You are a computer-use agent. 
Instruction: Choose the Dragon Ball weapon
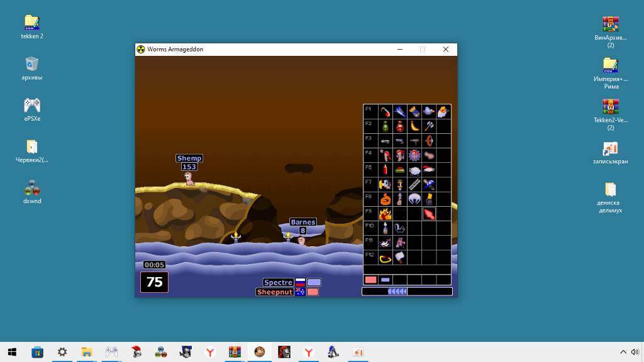tap(399, 155)
